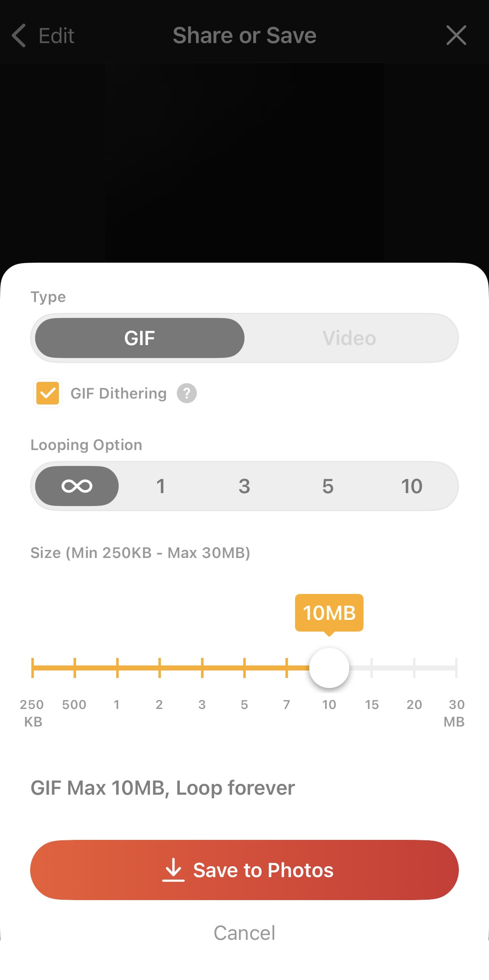
Task: Open the GIF Dithering help tooltip
Action: (x=186, y=393)
